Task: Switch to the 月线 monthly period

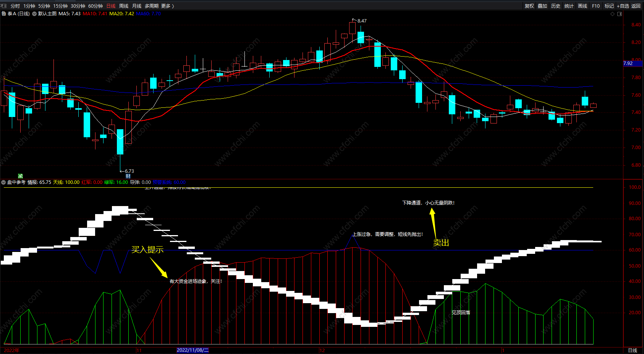Action: pyautogui.click(x=137, y=6)
